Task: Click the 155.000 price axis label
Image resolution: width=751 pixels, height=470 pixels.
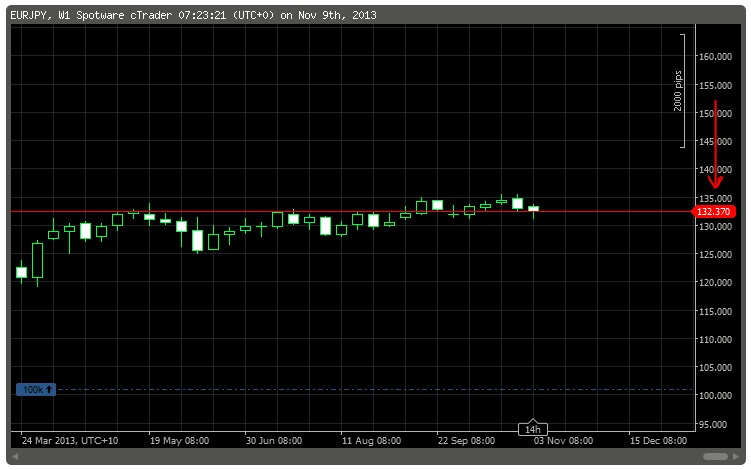Action: (716, 85)
